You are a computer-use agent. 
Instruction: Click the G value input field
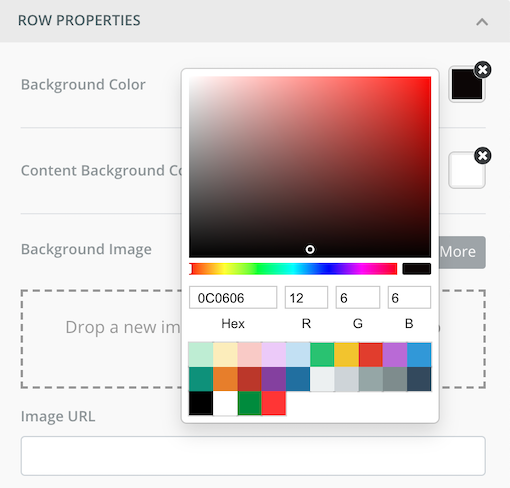tap(357, 297)
